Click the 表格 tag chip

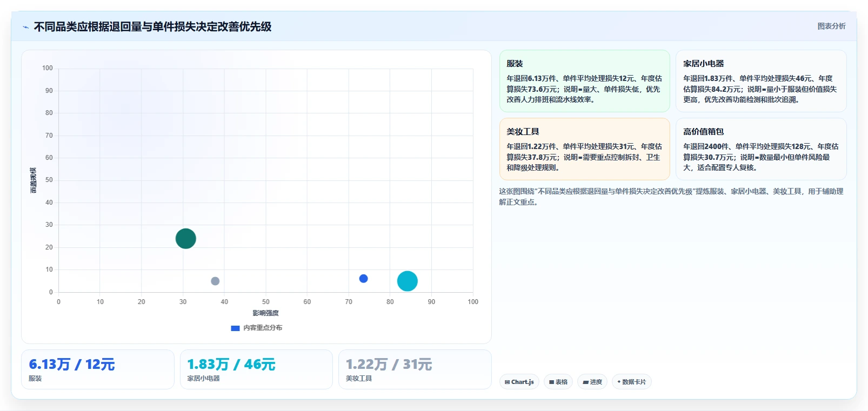click(558, 382)
